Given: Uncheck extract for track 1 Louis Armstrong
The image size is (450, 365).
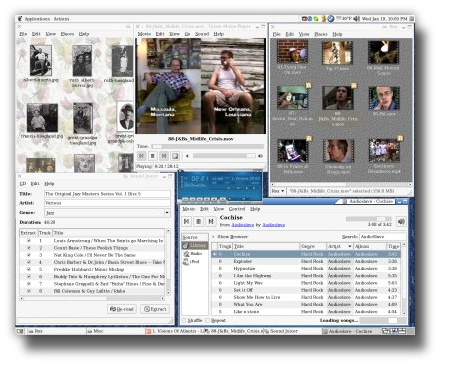Looking at the screenshot, I should click(x=29, y=240).
